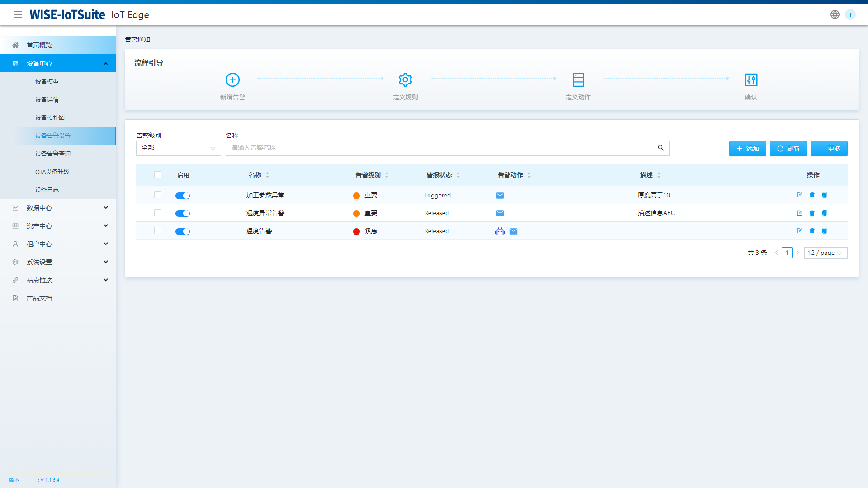Select the 定义规则 gear icon

[405, 80]
